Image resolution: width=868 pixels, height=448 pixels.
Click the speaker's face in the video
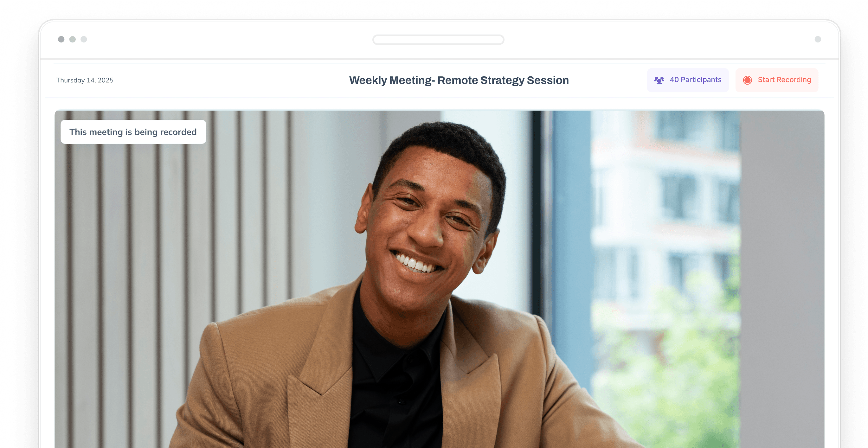[431, 222]
